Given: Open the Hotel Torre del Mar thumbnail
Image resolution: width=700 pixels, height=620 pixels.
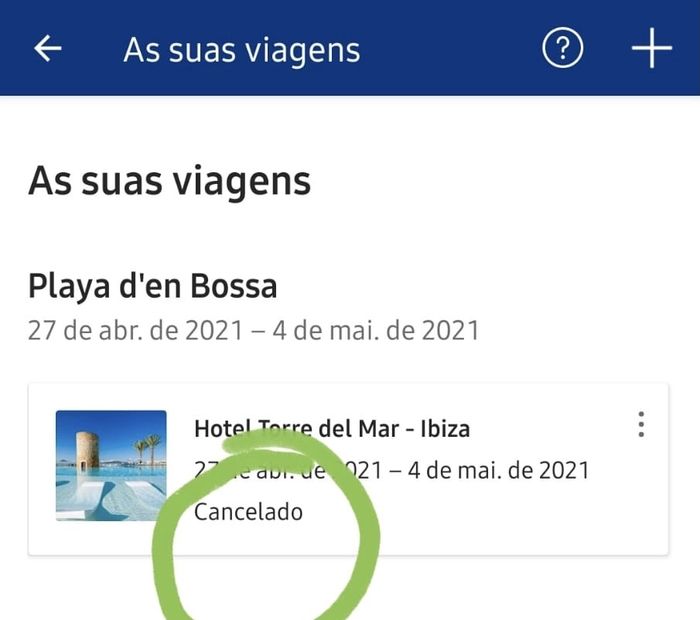Looking at the screenshot, I should [x=111, y=465].
